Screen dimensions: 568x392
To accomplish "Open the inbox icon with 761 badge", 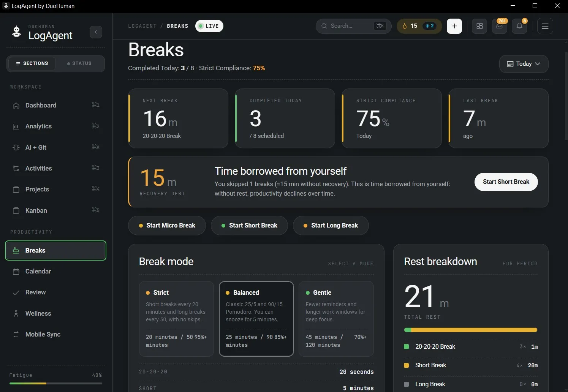I will pos(500,26).
